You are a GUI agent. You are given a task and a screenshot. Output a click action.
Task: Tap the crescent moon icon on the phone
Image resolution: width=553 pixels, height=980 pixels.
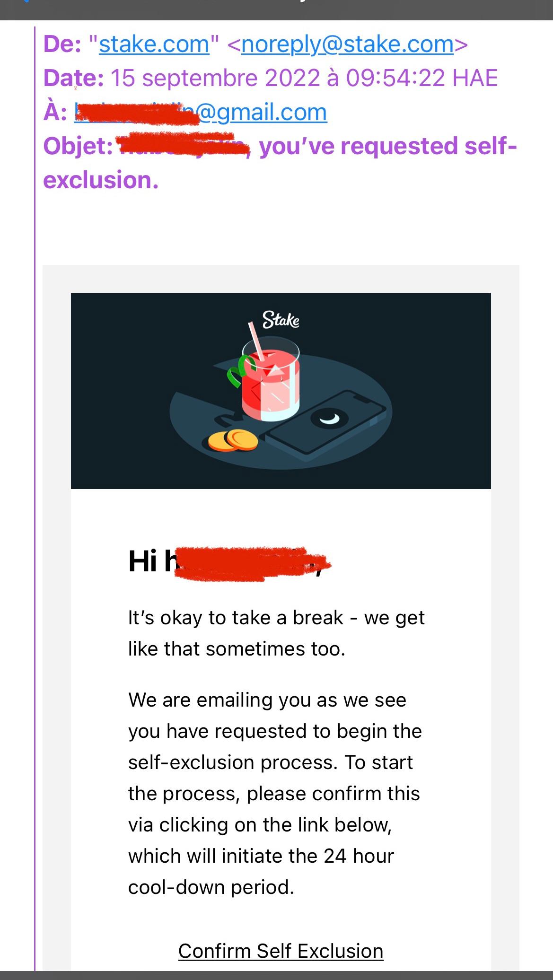pyautogui.click(x=329, y=418)
